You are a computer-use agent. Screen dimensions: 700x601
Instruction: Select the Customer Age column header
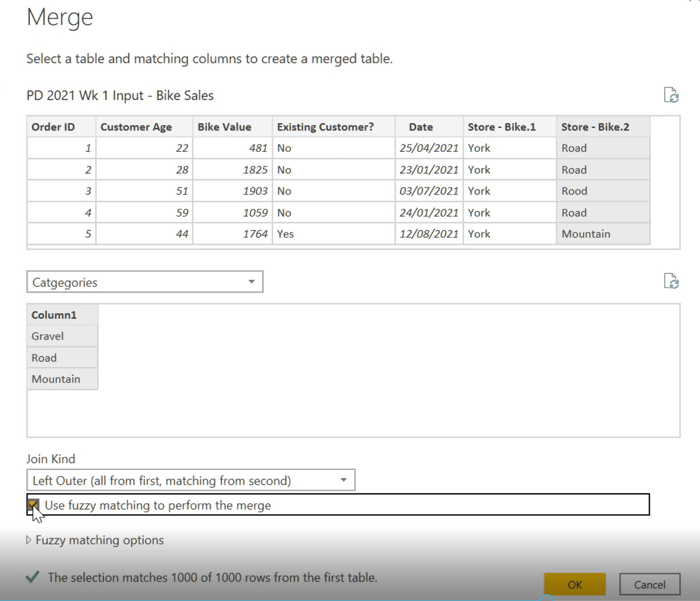(144, 127)
